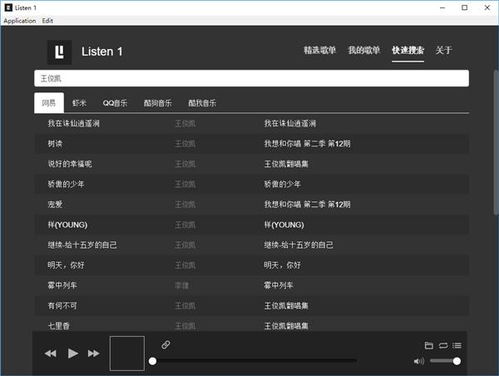Screen dimensions: 499x376
Task: Play the song 雾中列车
Action: point(62,285)
